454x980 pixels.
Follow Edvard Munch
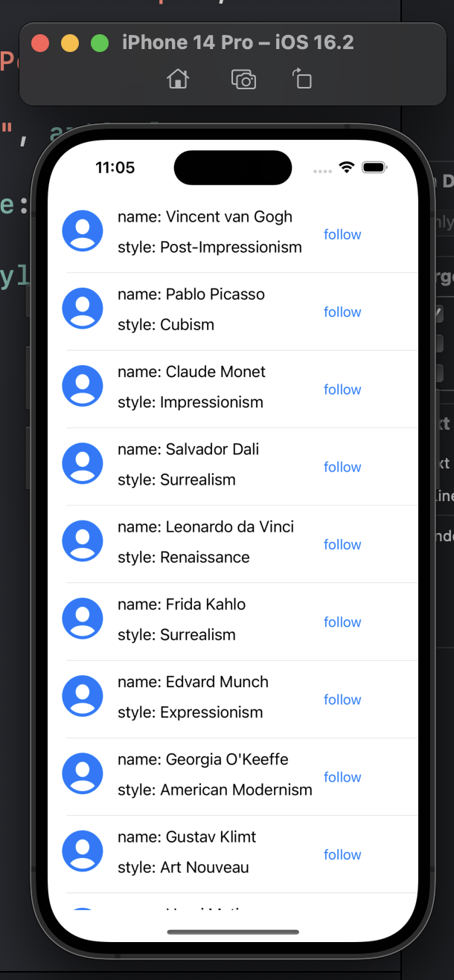click(342, 700)
